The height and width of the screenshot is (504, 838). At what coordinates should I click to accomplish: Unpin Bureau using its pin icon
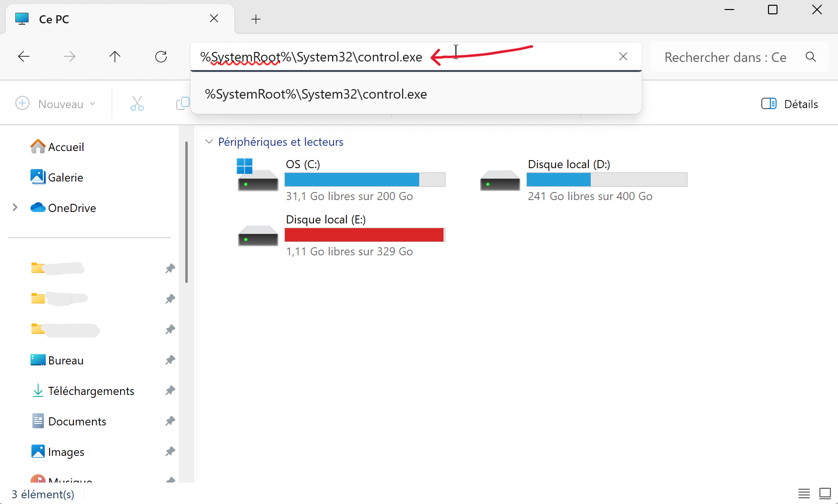point(170,360)
